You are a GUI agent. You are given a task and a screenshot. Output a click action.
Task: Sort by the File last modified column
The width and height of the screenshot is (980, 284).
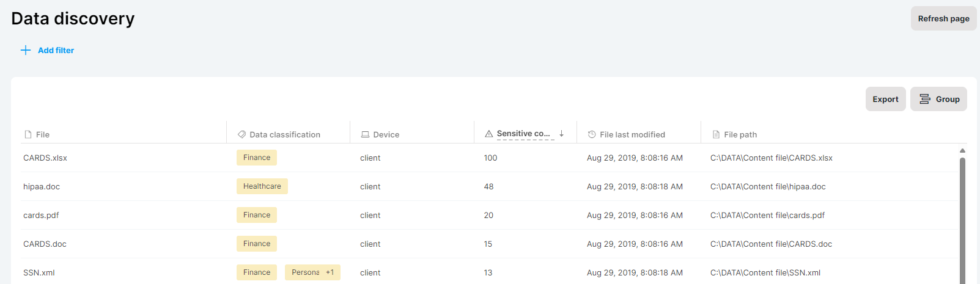[632, 134]
